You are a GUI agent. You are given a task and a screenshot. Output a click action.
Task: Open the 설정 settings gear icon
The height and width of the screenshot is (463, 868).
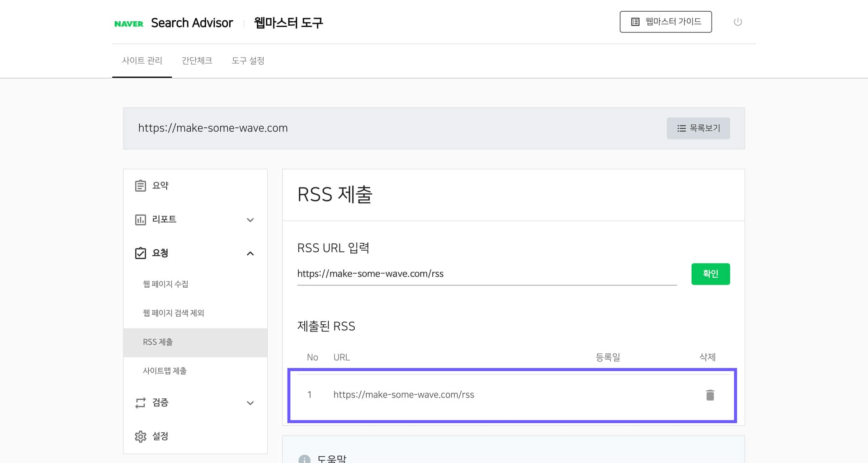pos(140,436)
